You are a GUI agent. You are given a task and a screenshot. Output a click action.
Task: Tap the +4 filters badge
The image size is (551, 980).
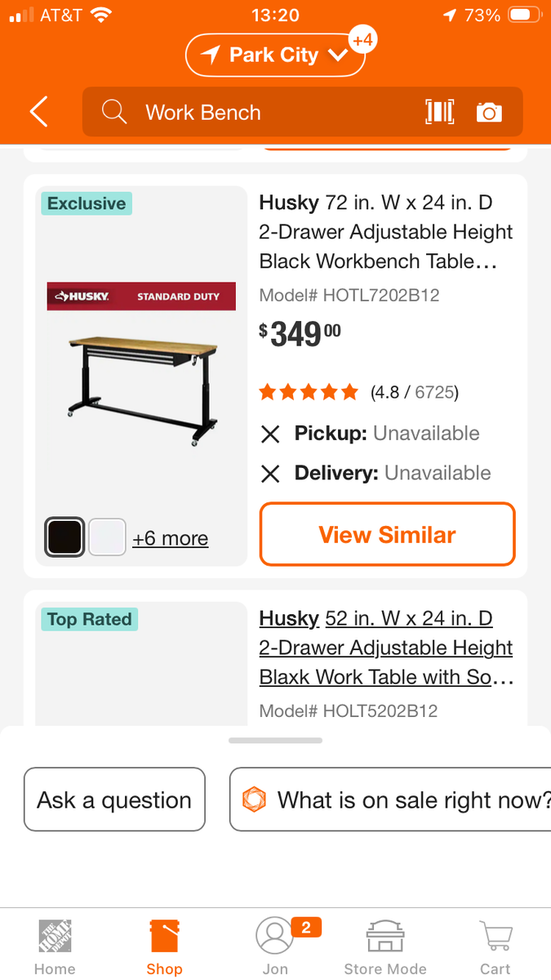pos(362,40)
